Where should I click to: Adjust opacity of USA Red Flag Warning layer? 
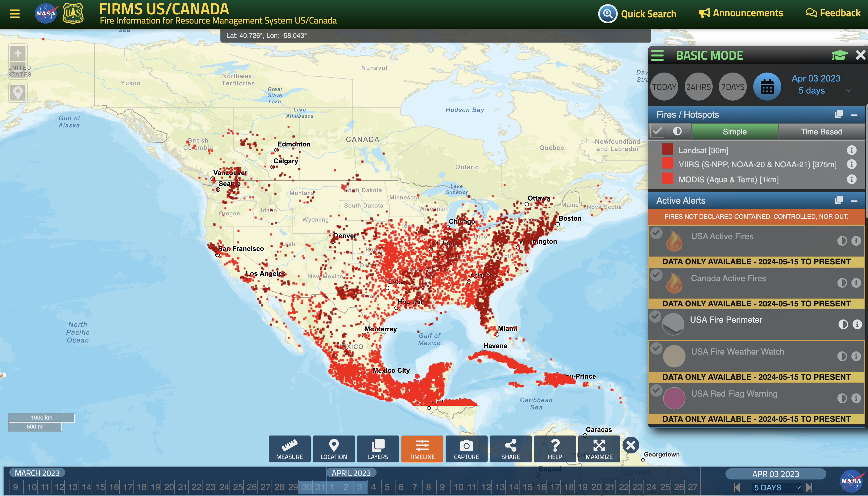[x=843, y=398]
